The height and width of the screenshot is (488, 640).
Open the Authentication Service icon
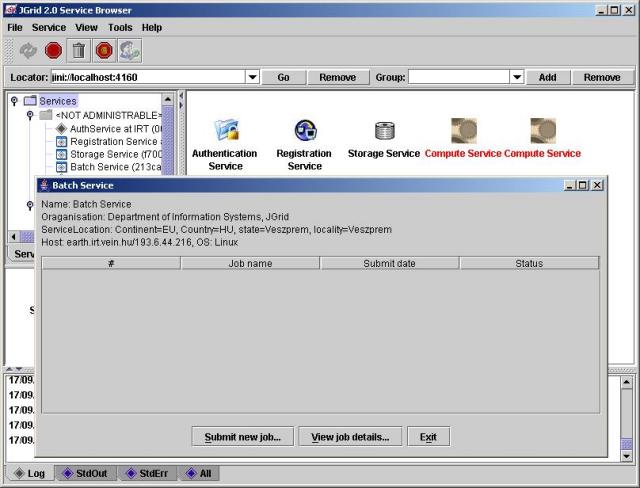coord(226,131)
